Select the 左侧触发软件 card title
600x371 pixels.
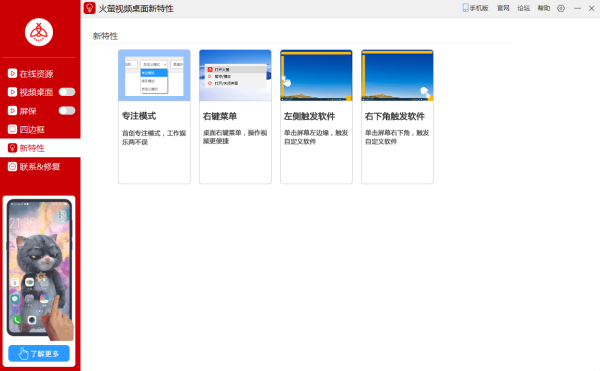coord(310,116)
